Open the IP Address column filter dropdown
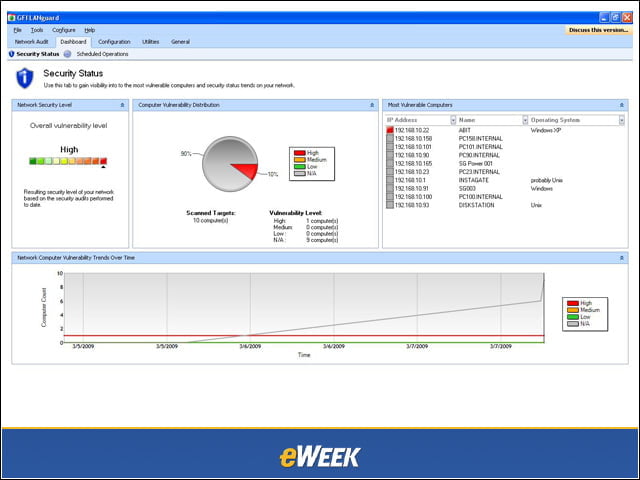The width and height of the screenshot is (640, 480). pos(453,120)
